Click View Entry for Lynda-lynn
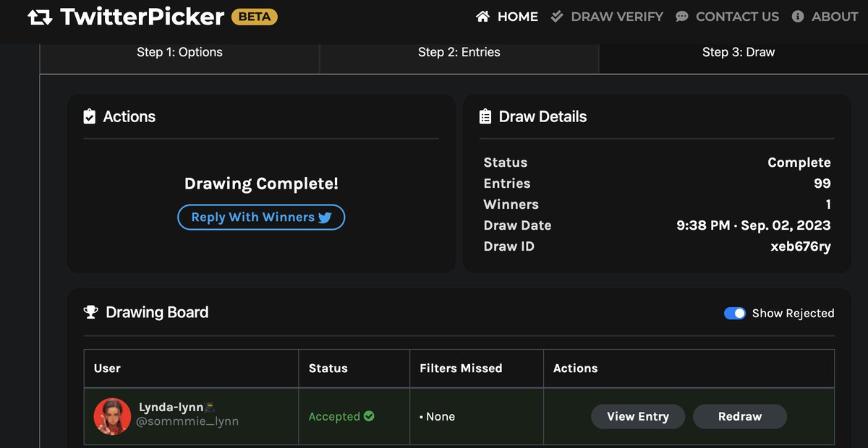Viewport: 868px width, 448px height. tap(637, 416)
